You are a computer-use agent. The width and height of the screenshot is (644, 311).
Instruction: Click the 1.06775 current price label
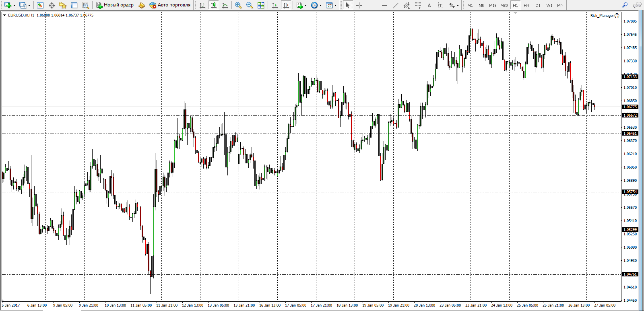point(630,107)
